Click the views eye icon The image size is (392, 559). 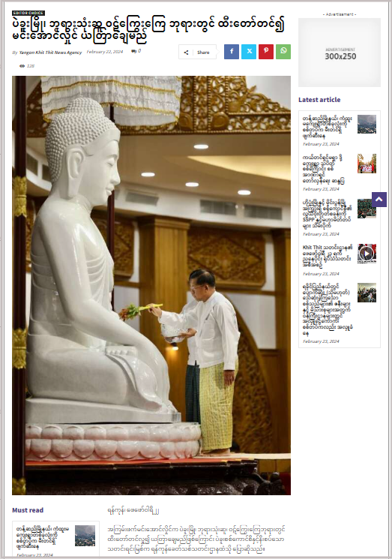[x=22, y=66]
